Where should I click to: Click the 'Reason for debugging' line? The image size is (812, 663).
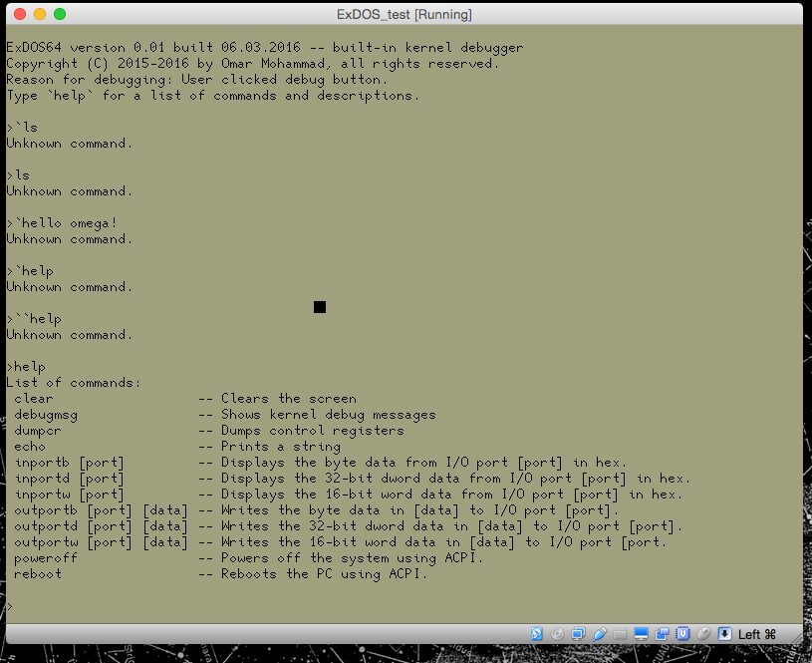pos(197,80)
